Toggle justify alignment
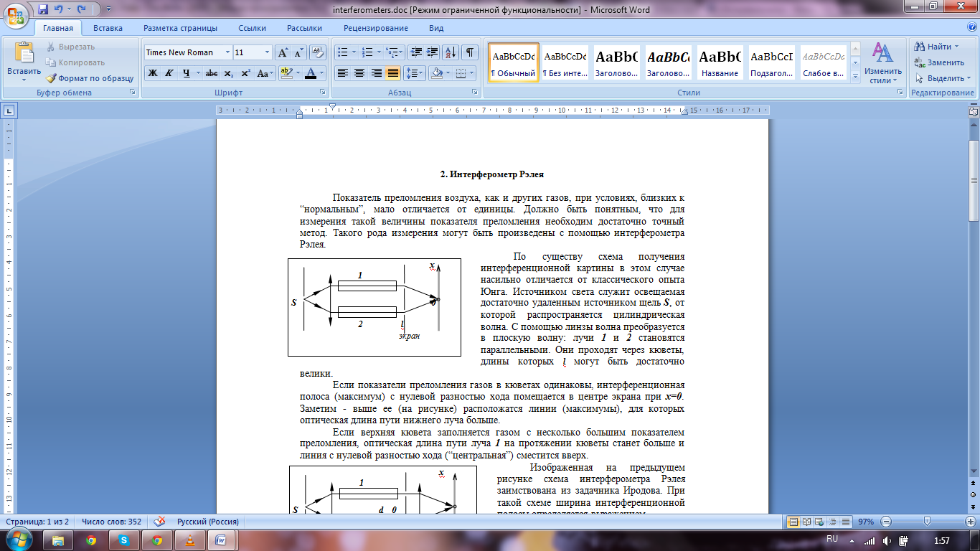 click(x=393, y=73)
